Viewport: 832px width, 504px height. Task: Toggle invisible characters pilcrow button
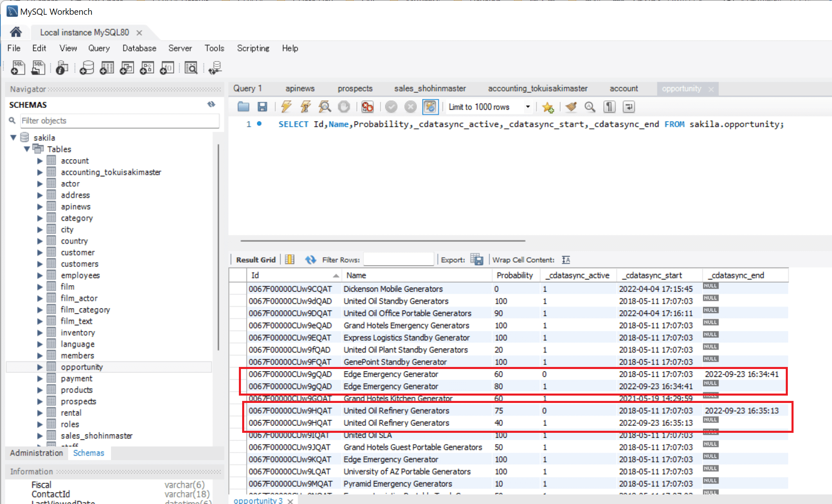click(609, 107)
